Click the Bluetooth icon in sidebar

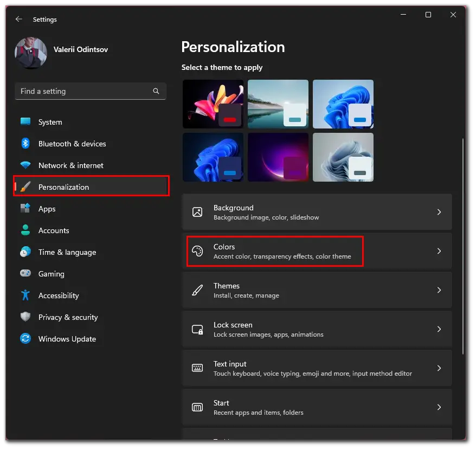(25, 144)
